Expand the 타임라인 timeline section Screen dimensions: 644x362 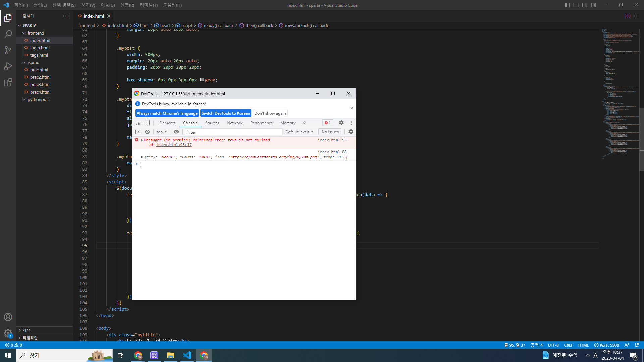coord(45,338)
